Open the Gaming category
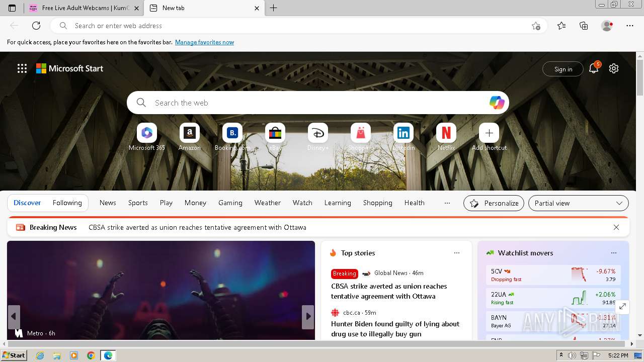Image resolution: width=644 pixels, height=362 pixels. pos(230,203)
